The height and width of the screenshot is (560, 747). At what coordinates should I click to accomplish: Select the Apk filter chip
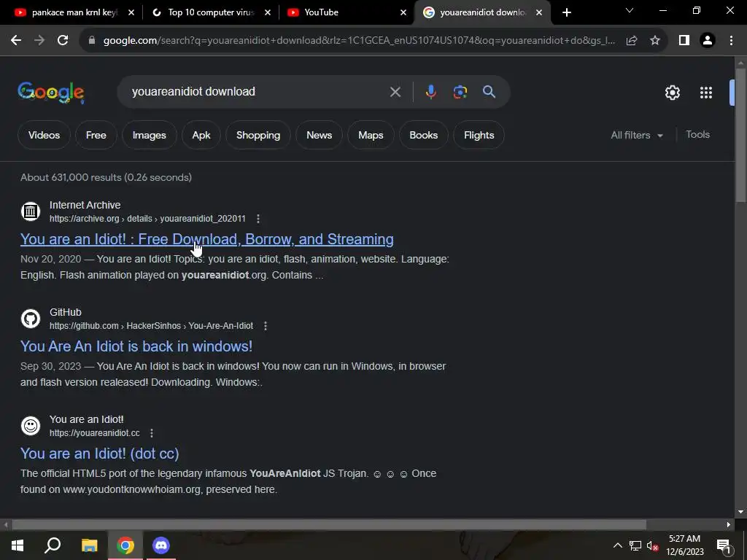coord(201,135)
